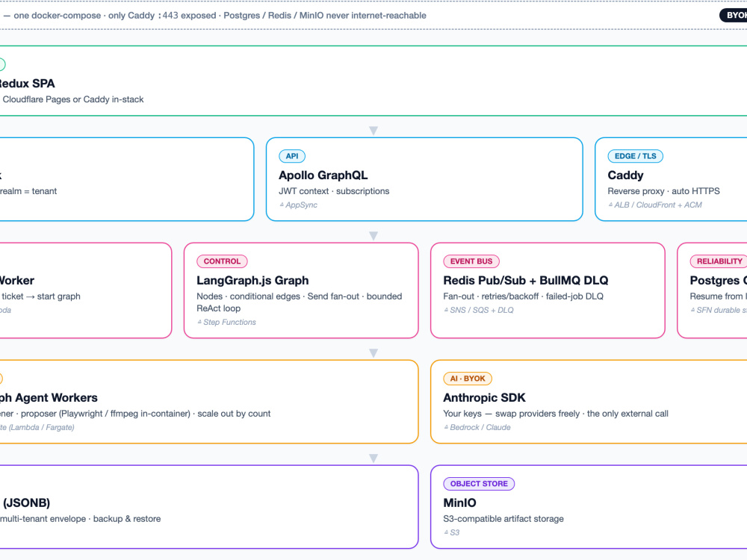
Task: Click the Anthropic SDK card title
Action: coord(484,398)
